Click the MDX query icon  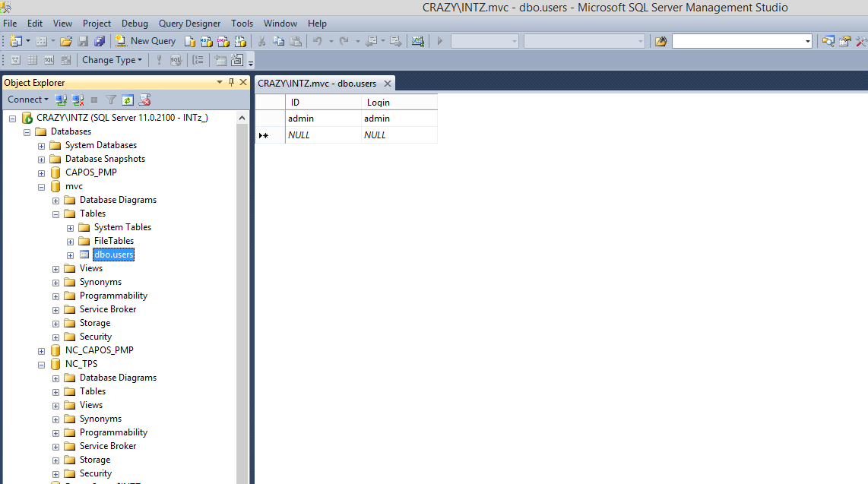[207, 41]
